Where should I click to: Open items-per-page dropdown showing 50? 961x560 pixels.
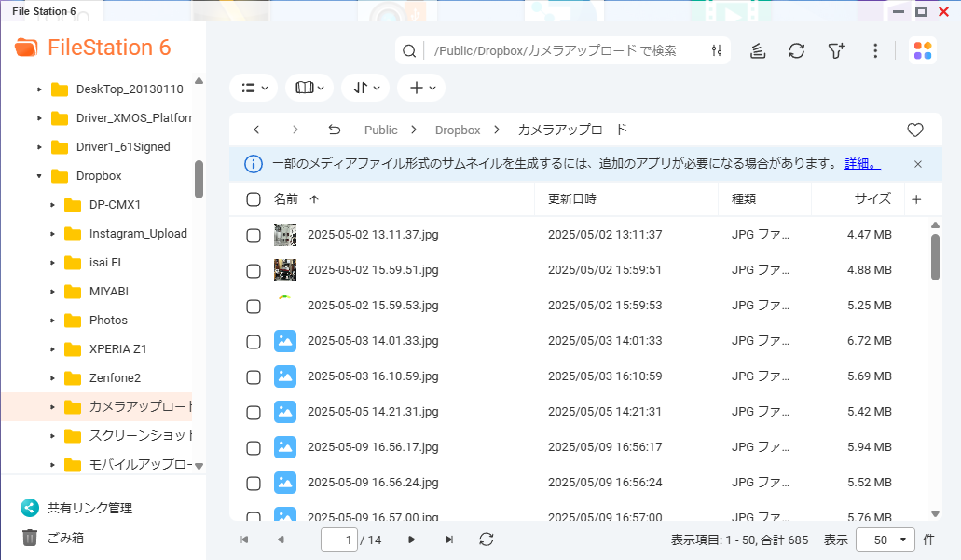[892, 540]
